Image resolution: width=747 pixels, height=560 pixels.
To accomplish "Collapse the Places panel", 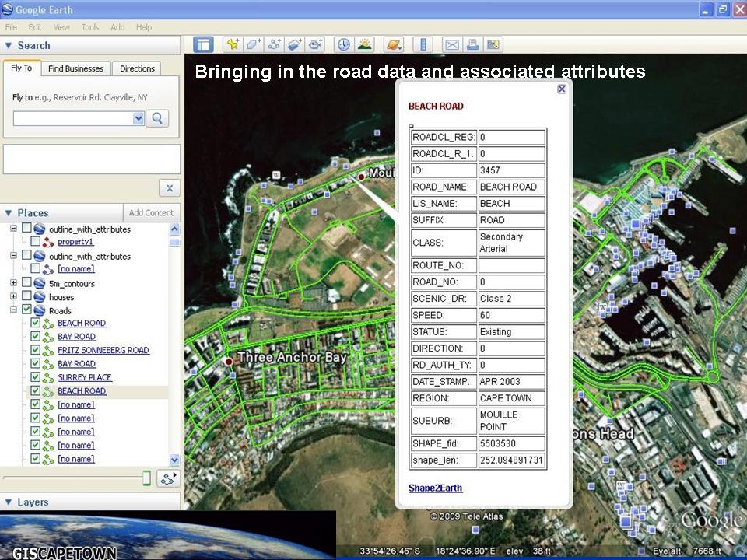I will click(x=8, y=213).
